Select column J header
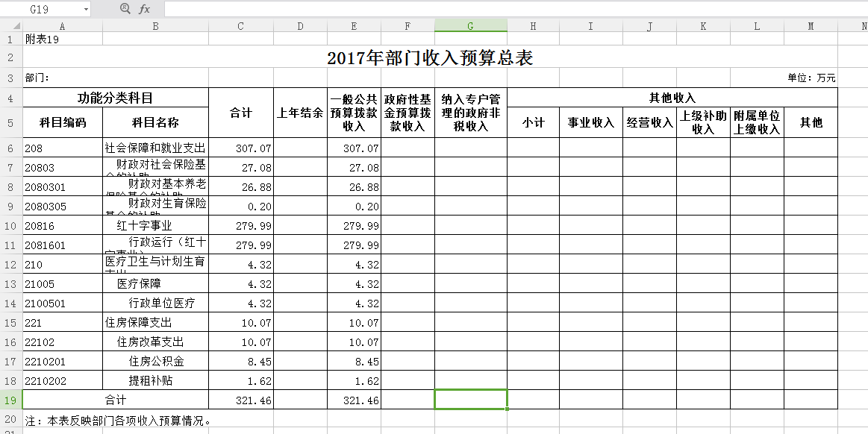Image resolution: width=868 pixels, height=434 pixels. click(649, 26)
